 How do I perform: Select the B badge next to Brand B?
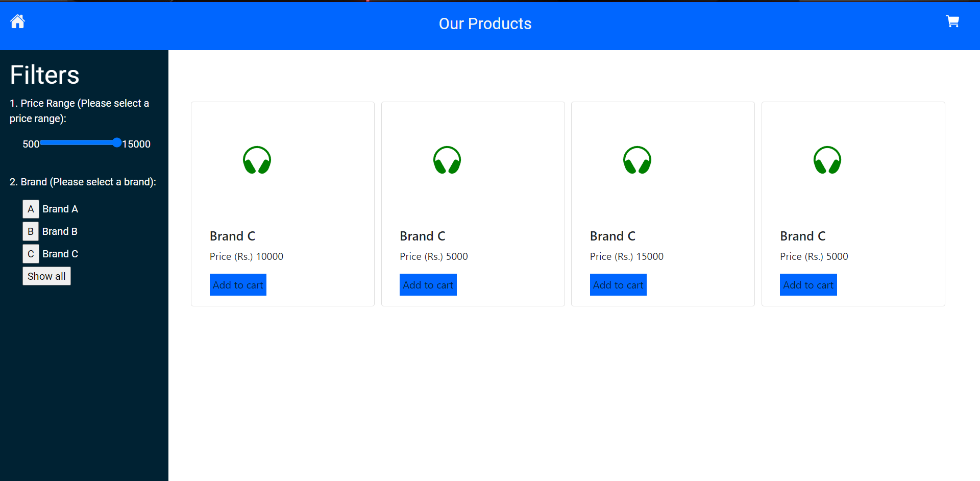click(x=31, y=231)
